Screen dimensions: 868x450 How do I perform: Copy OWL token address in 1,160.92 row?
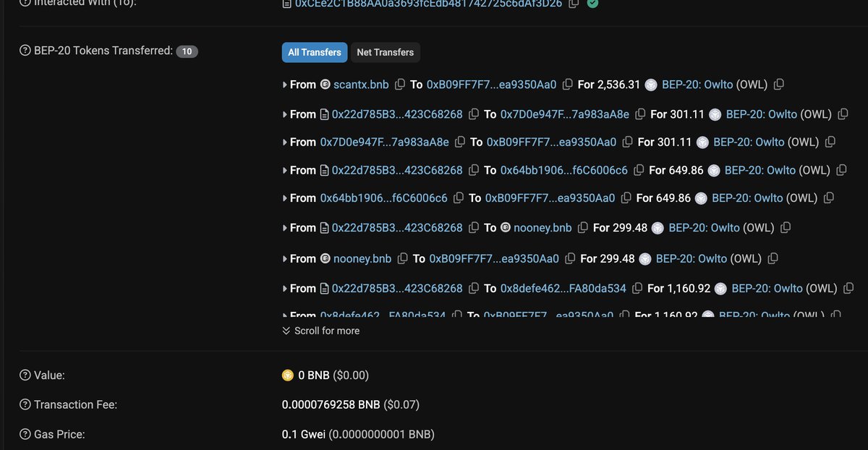[848, 289]
